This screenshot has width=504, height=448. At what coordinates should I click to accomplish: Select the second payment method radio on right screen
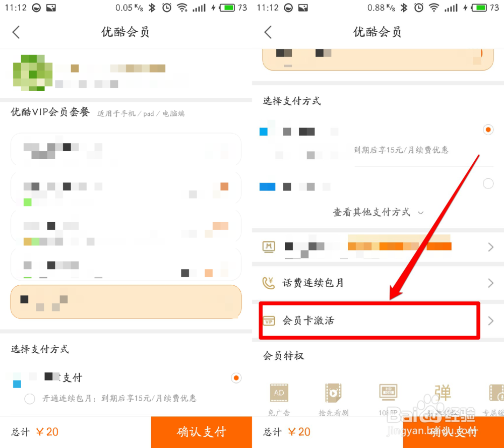(x=488, y=183)
